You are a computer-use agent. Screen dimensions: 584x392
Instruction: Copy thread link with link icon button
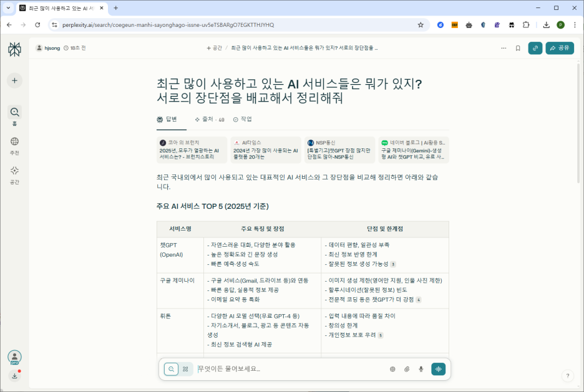(535, 48)
